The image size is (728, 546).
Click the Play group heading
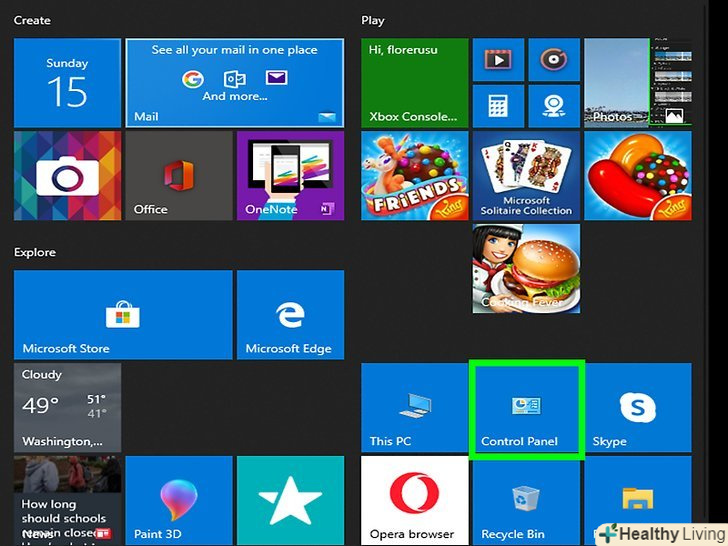click(x=373, y=20)
